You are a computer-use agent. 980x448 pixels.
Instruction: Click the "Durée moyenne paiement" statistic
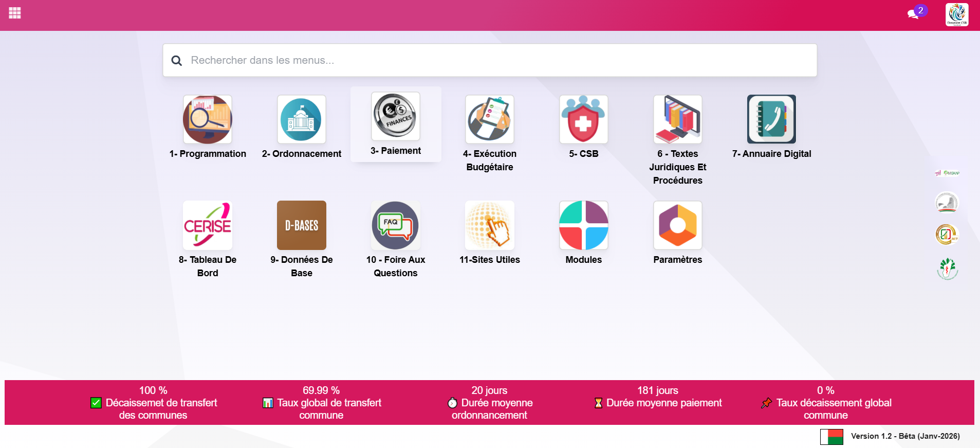pos(658,397)
